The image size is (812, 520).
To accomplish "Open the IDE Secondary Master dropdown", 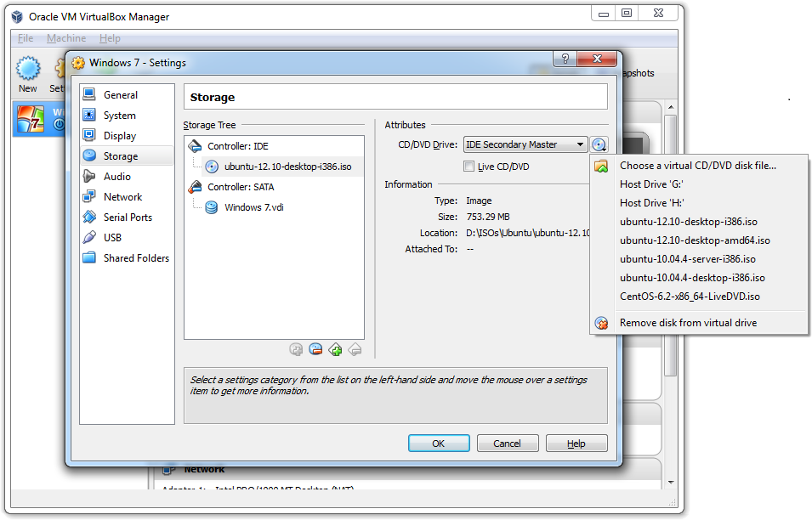I will coord(525,145).
